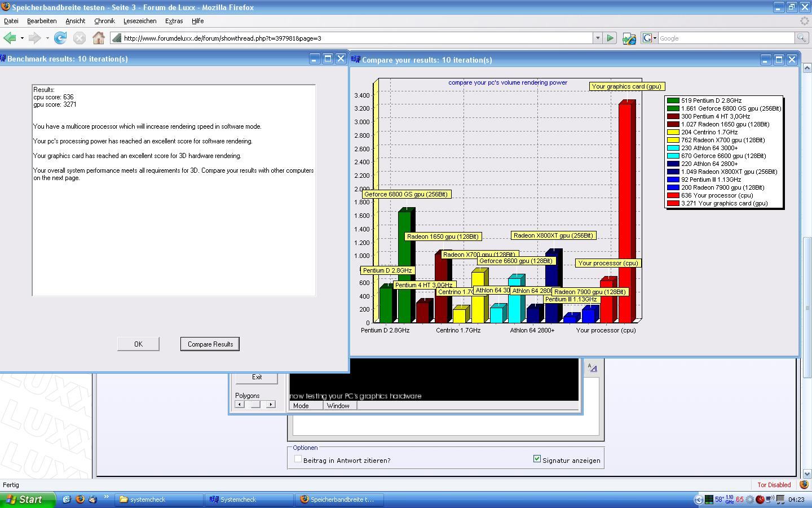
Task: Go back with the green back arrow
Action: coord(10,38)
